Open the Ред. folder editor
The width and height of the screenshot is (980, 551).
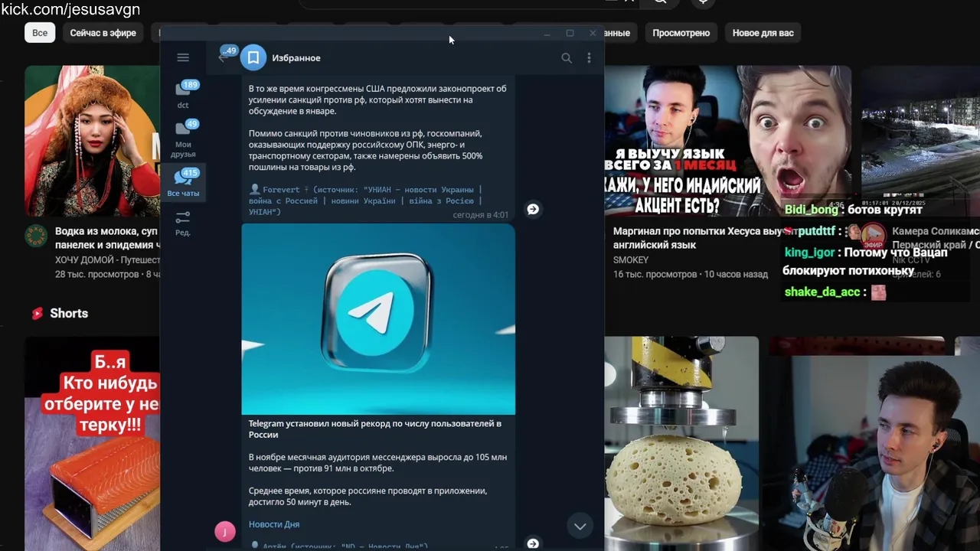click(183, 223)
